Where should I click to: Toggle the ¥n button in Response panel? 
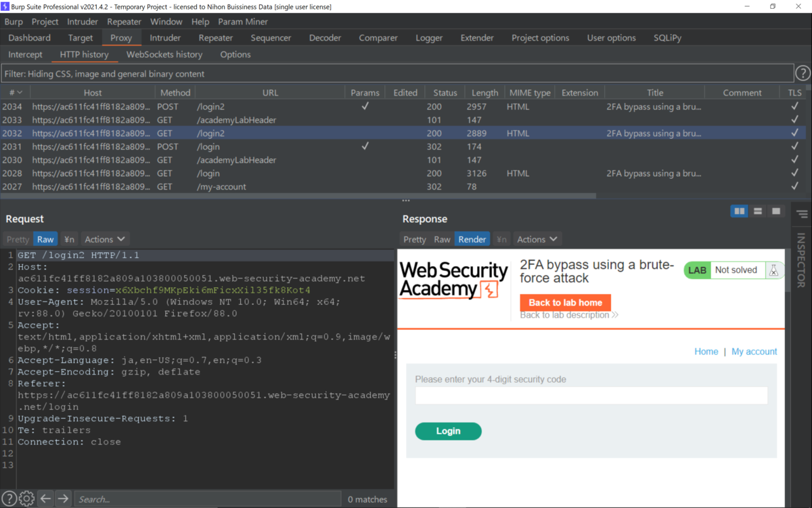pyautogui.click(x=501, y=239)
